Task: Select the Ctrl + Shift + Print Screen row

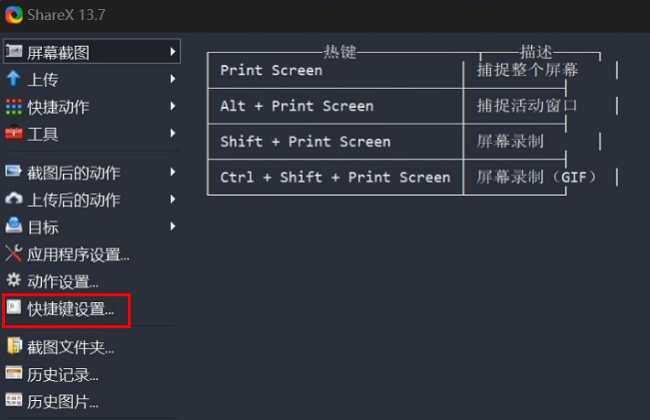Action: point(335,177)
